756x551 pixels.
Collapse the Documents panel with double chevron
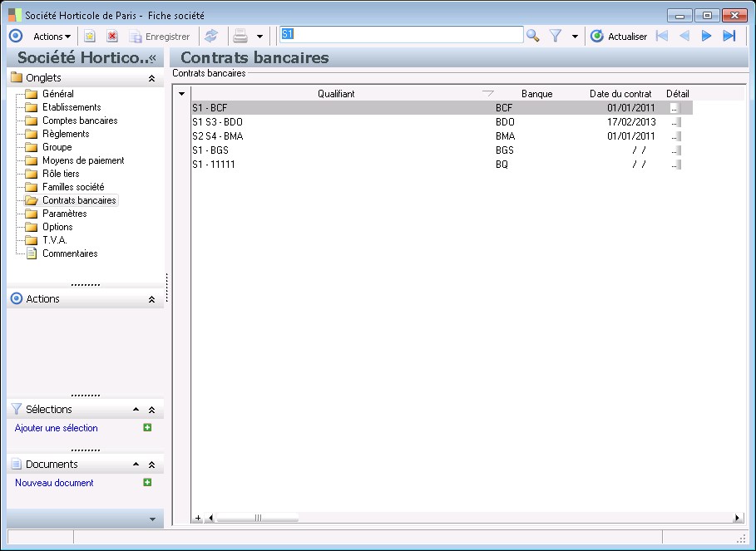151,465
